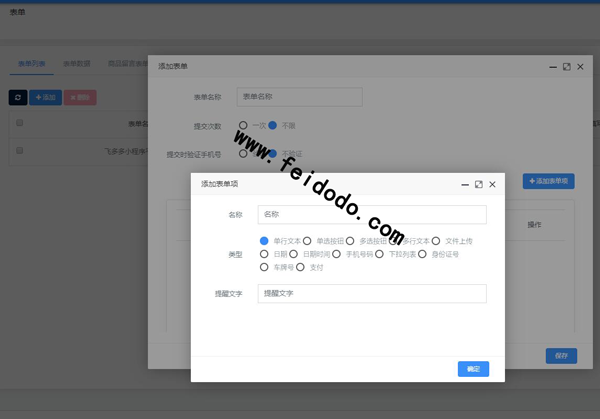The width and height of the screenshot is (600, 419).
Task: Select 不验证 for 提交时验证手机号
Action: [272, 153]
